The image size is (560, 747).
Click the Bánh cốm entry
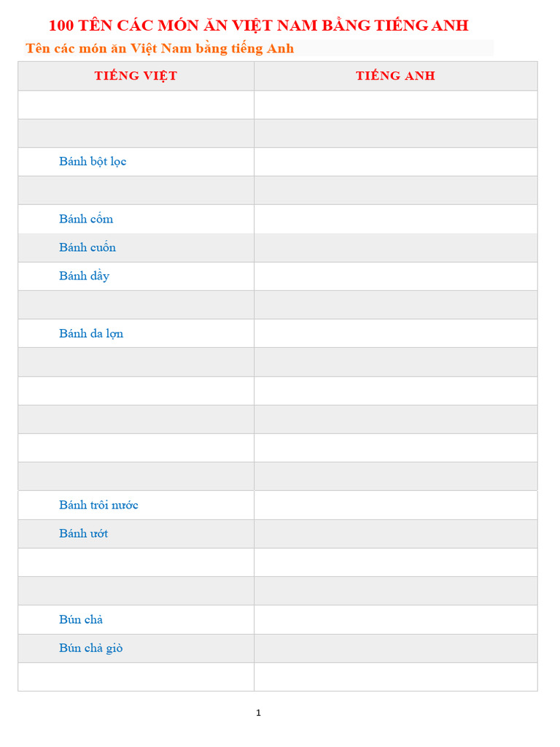86,219
